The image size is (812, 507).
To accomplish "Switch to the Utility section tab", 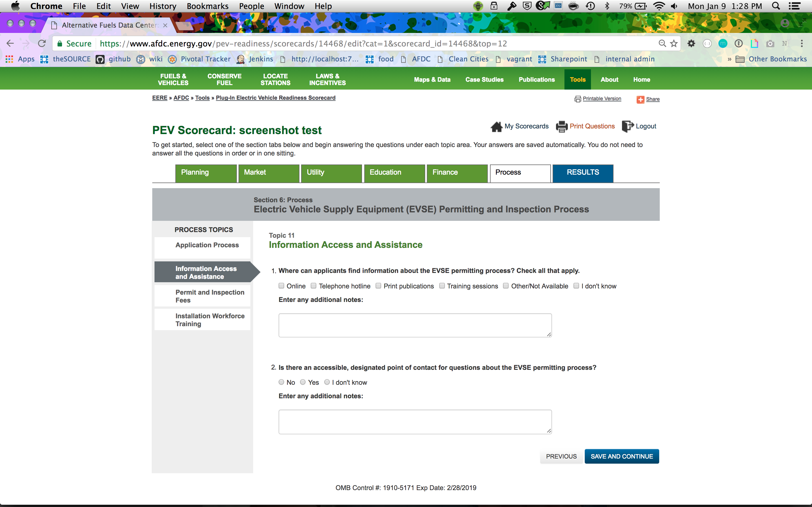I will (x=331, y=173).
